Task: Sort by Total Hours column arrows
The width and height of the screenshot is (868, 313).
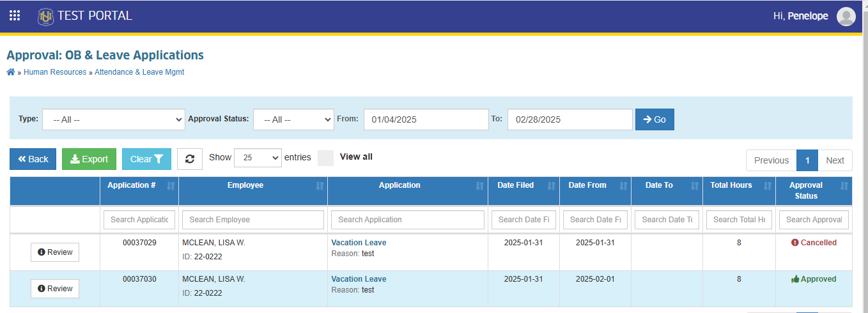Action: (x=768, y=186)
